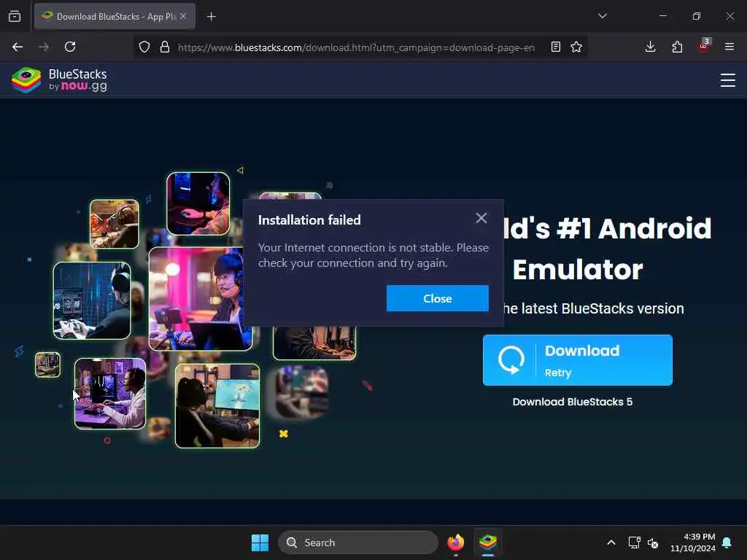This screenshot has width=747, height=560.
Task: Click the Firefox View icon
Action: (15, 16)
